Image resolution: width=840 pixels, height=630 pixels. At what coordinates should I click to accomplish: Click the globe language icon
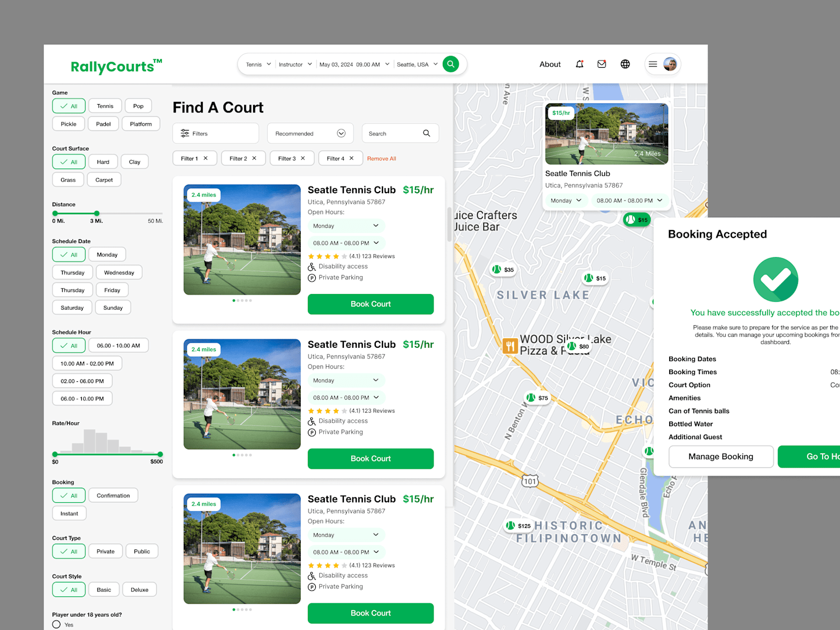[625, 64]
